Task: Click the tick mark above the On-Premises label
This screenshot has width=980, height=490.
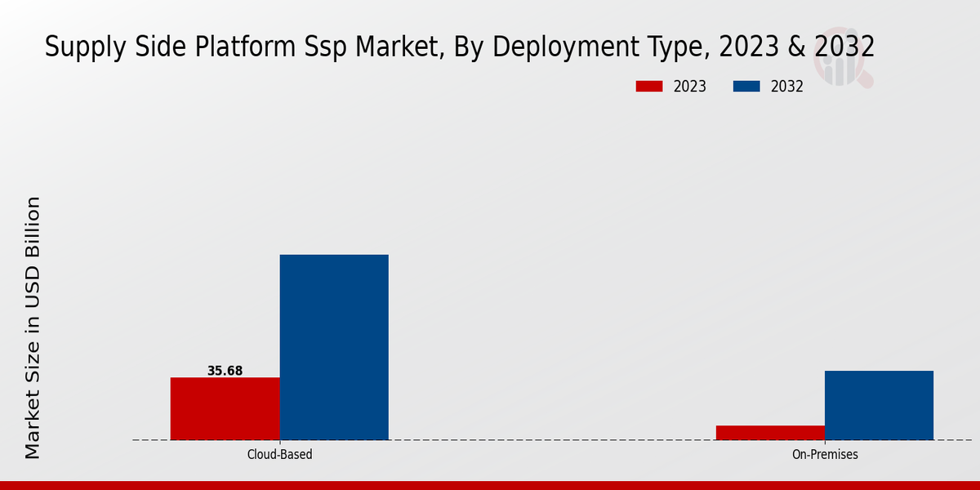Action: (x=825, y=443)
